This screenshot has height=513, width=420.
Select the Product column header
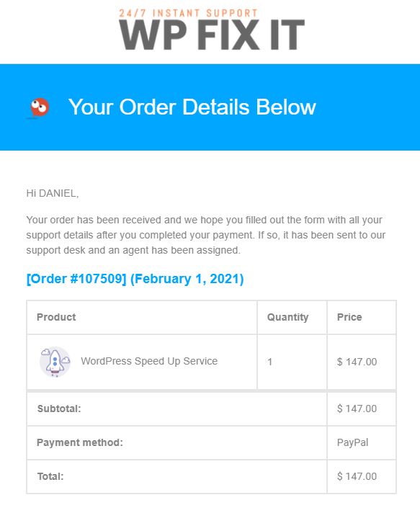pyautogui.click(x=56, y=317)
